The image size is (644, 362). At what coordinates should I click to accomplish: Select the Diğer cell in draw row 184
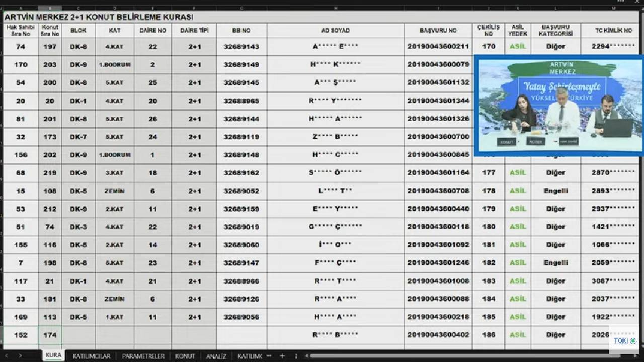(x=556, y=299)
